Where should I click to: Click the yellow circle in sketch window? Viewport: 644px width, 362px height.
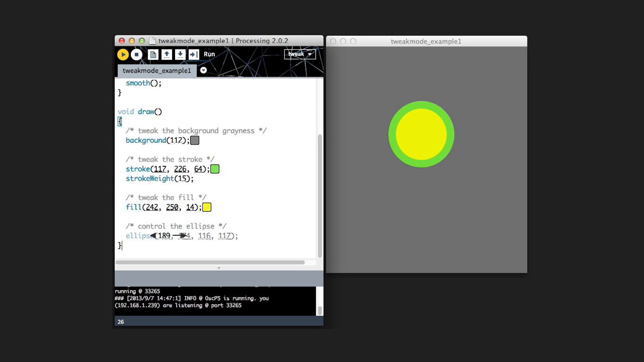pos(421,134)
